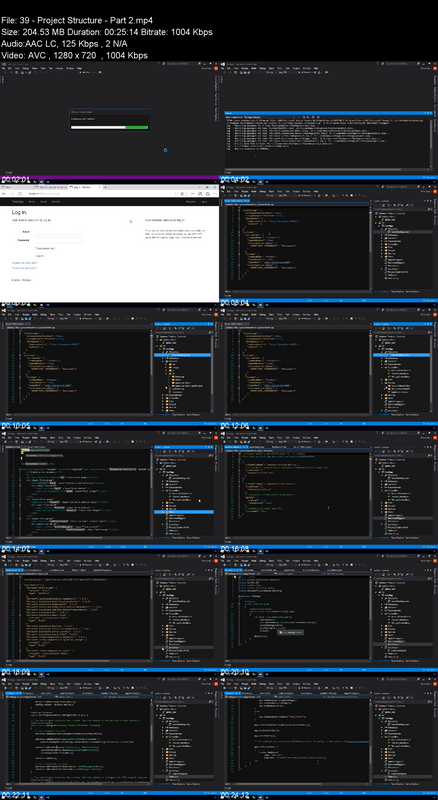The width and height of the screenshot is (438, 800).
Task: Click the Email field on the Log in page thumbnail
Action: tap(58, 231)
